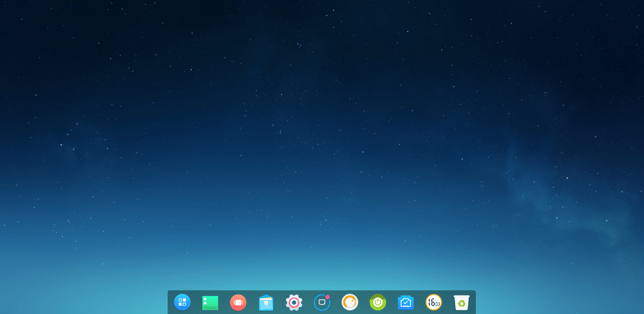
Task: Open Control Center gear icon
Action: (294, 302)
